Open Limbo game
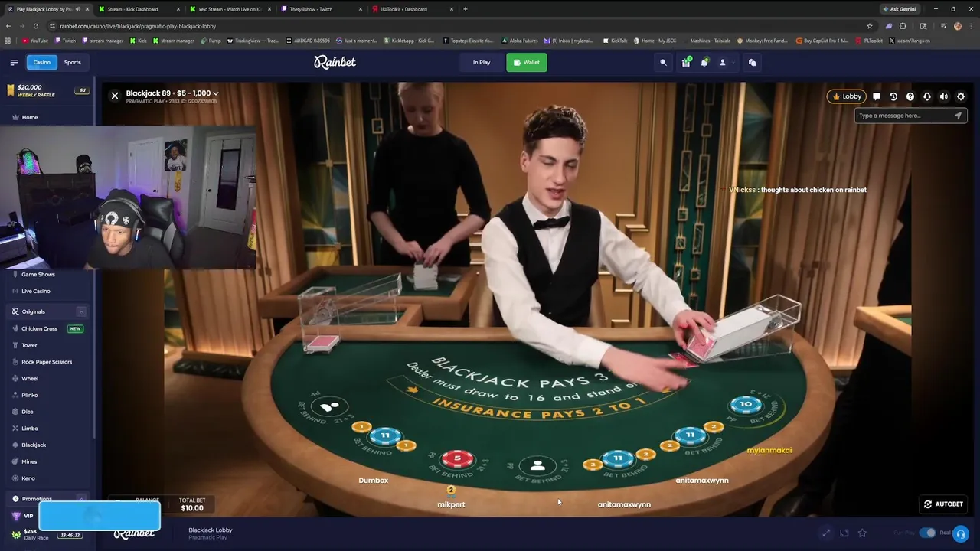 (29, 429)
